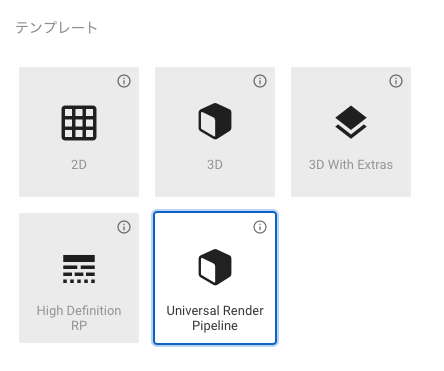Select the 3D template card
This screenshot has height=371, width=444.
[x=215, y=132]
